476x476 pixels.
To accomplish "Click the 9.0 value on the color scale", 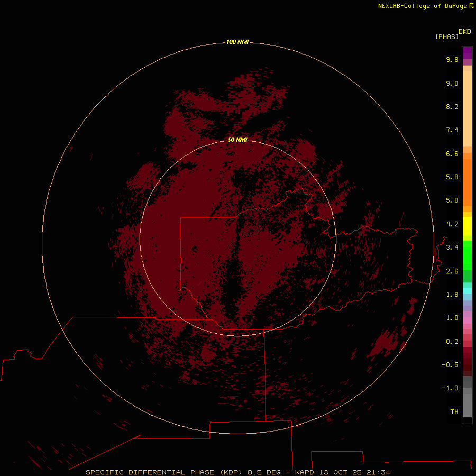I will tap(452, 83).
